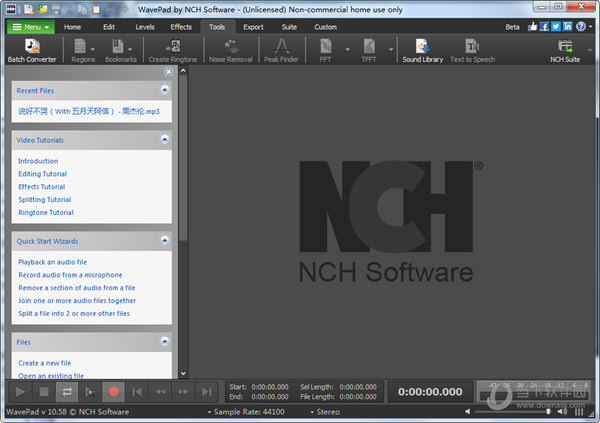Click the Text to Speech tool
Screen dimensions: 600x423
pyautogui.click(x=472, y=51)
